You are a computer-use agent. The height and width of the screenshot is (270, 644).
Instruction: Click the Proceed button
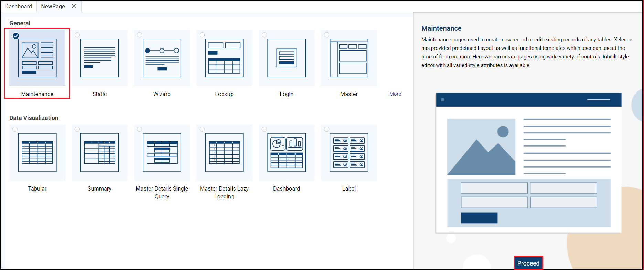[528, 263]
